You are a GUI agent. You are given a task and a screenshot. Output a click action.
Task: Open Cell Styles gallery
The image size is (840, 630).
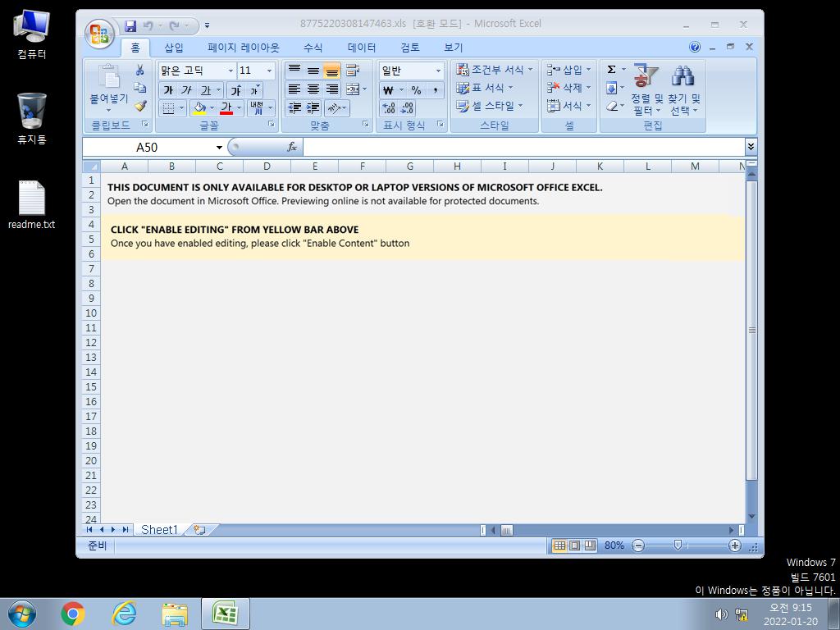(x=489, y=106)
